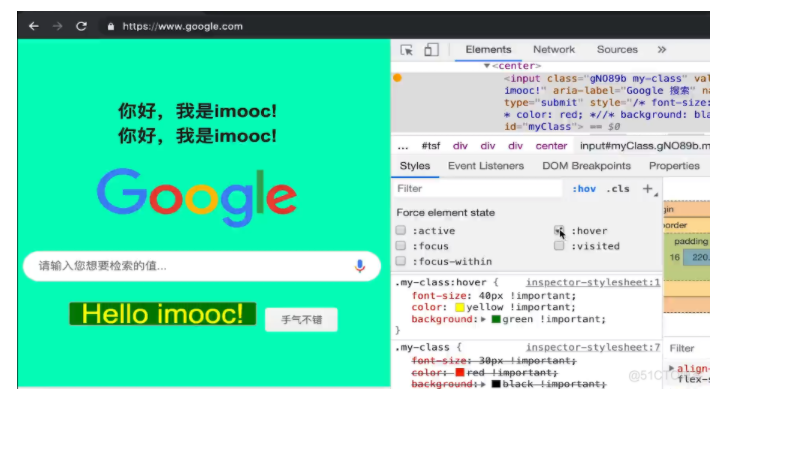Screen dimensions: 799x473
Task: Click the orange dot beside input node
Action: tap(397, 78)
